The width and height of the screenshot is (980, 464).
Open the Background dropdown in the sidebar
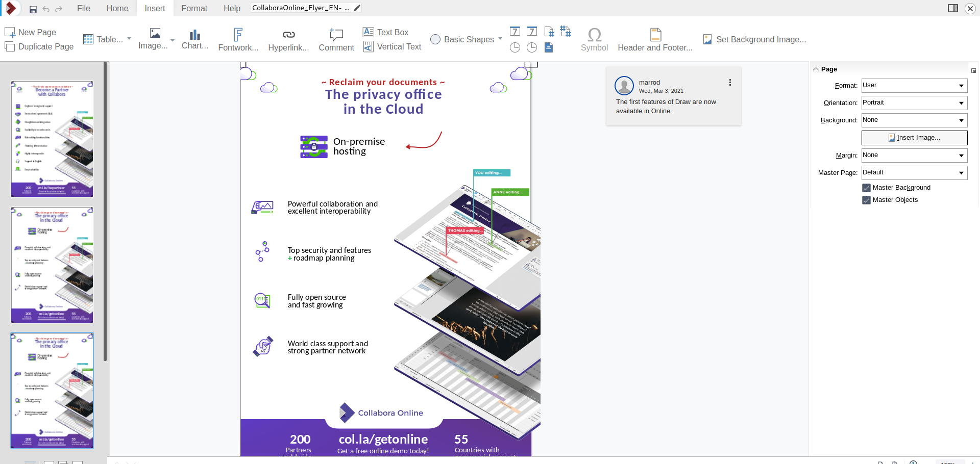click(914, 120)
